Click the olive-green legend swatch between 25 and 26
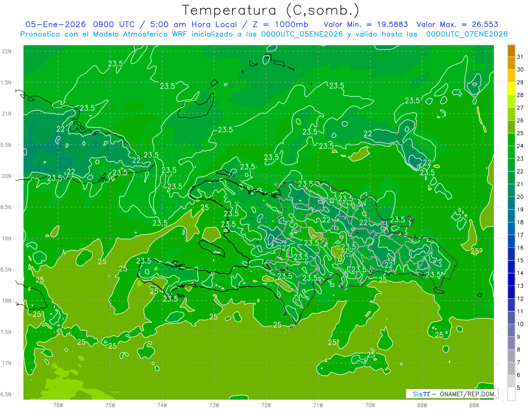 511,127
